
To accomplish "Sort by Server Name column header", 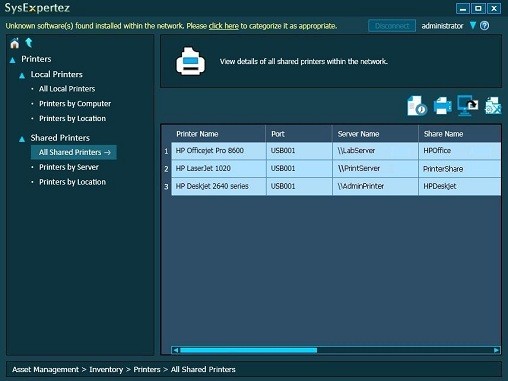I will pos(375,134).
